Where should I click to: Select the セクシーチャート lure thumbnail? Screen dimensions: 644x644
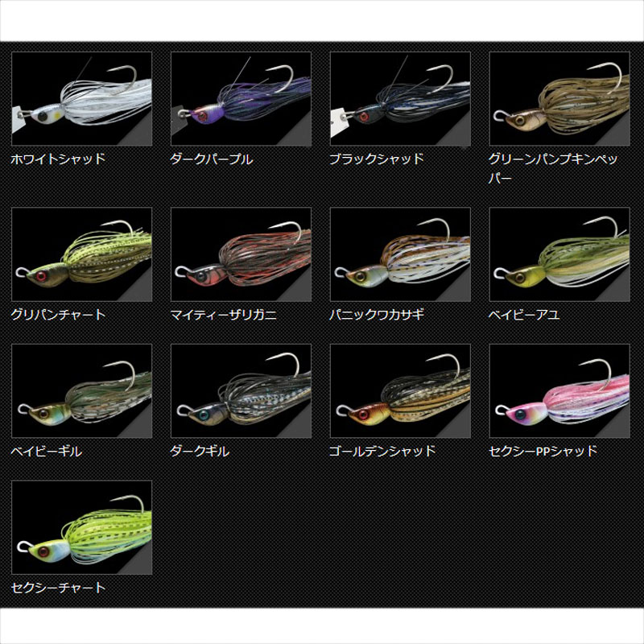click(x=81, y=528)
